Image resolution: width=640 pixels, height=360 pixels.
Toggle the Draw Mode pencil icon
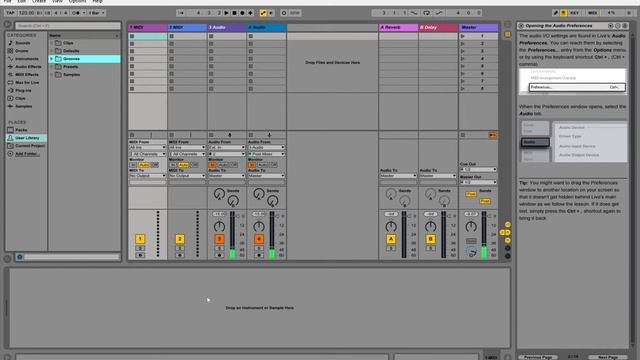(556, 13)
